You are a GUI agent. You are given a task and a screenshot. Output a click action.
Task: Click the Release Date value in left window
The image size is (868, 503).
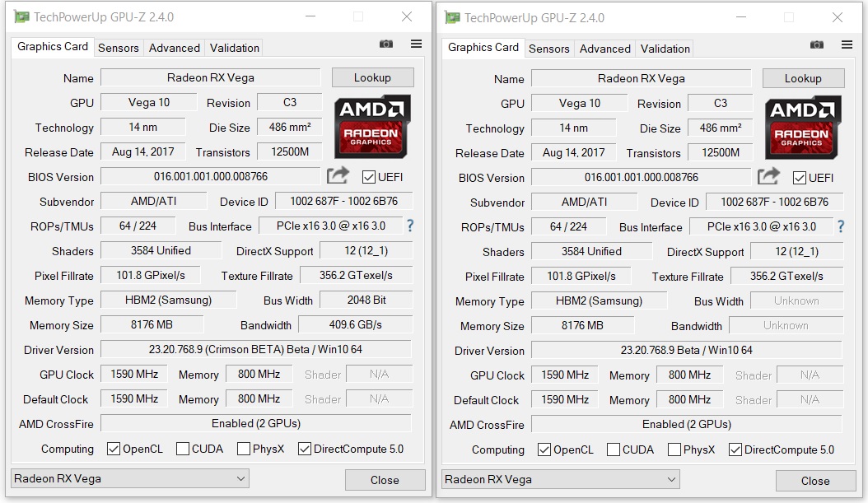pyautogui.click(x=142, y=151)
